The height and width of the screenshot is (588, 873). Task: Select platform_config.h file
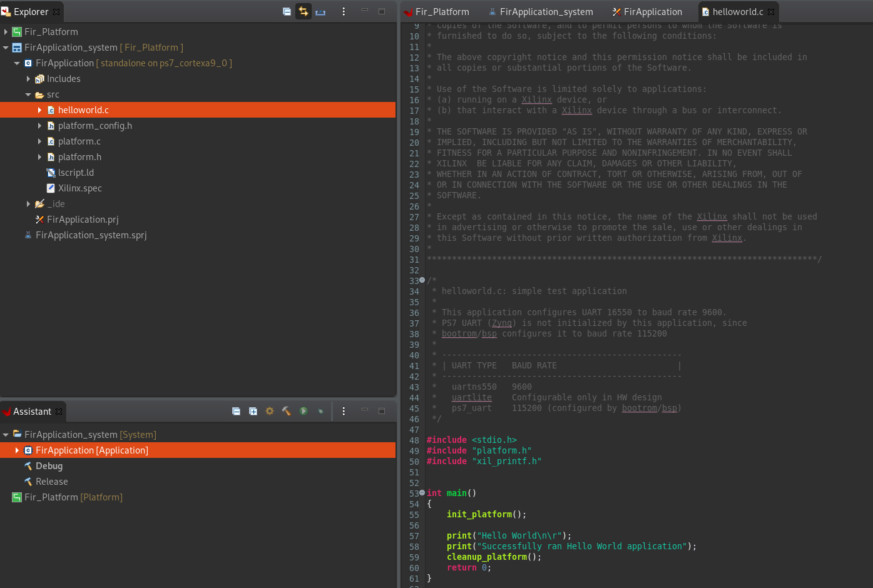pos(95,126)
